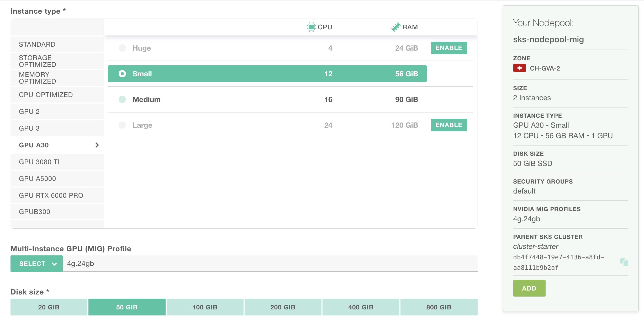Click the '2 Instances' size value

[532, 98]
